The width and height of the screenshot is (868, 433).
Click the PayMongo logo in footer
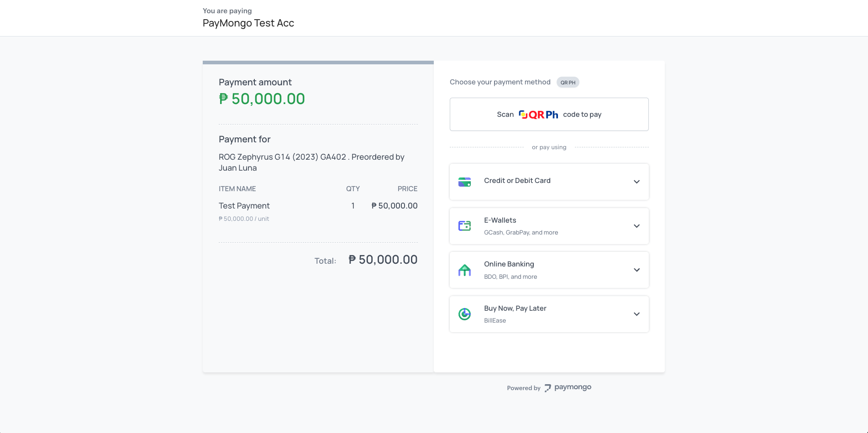tap(568, 387)
